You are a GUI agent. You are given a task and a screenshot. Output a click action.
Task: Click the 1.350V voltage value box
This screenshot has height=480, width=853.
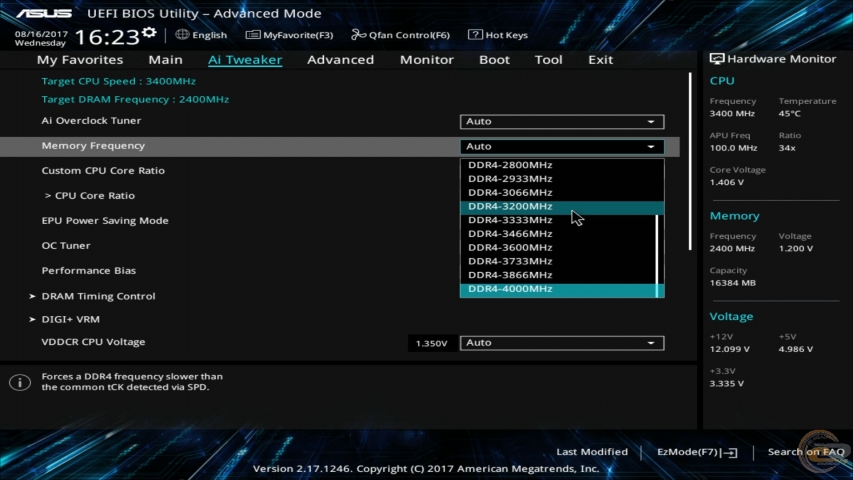point(432,343)
